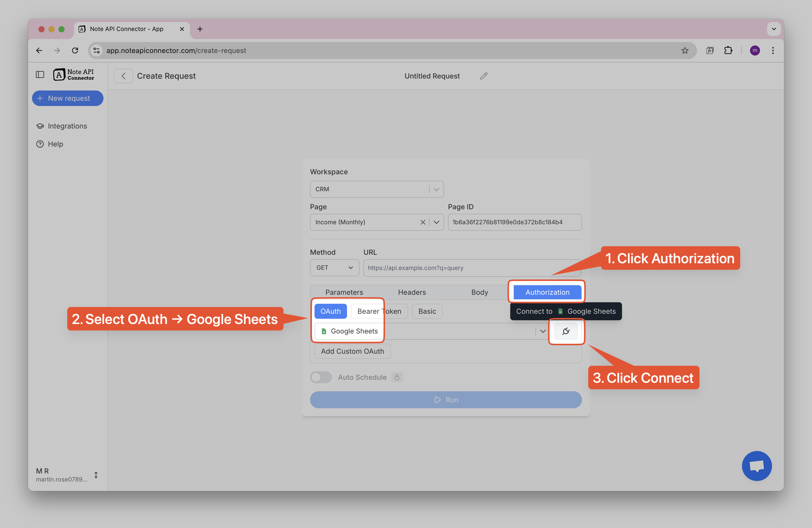
Task: Bookmark this page with the star icon
Action: (684, 50)
